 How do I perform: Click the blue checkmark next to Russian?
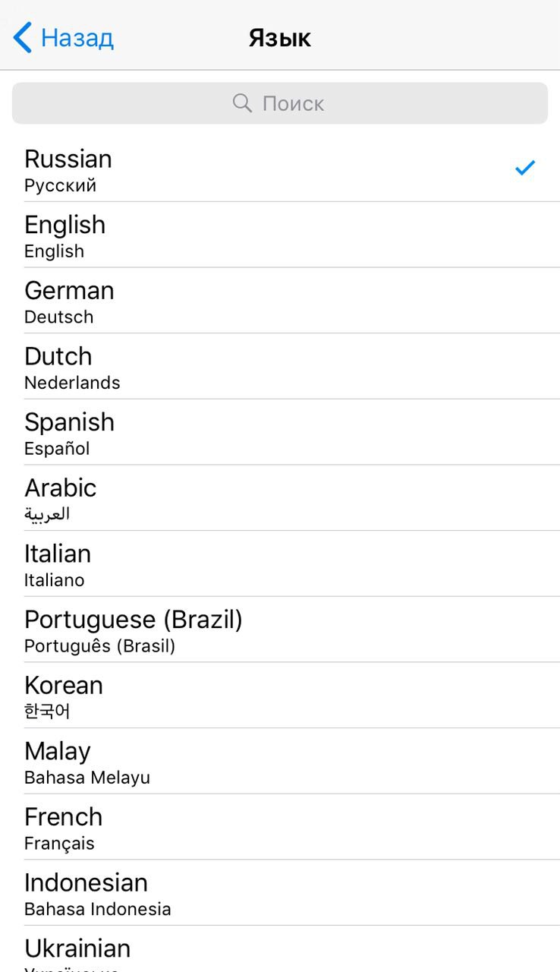click(x=525, y=168)
